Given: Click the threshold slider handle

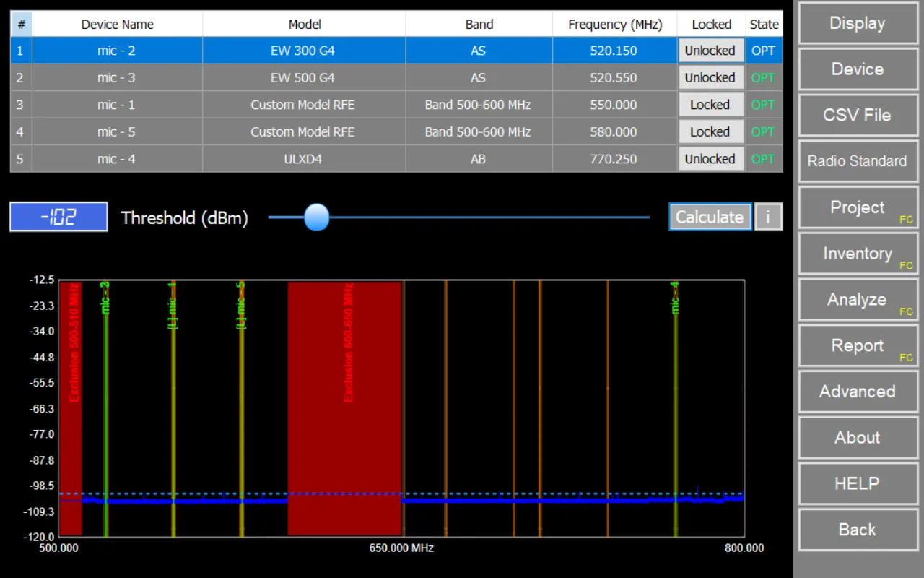Looking at the screenshot, I should coord(317,217).
